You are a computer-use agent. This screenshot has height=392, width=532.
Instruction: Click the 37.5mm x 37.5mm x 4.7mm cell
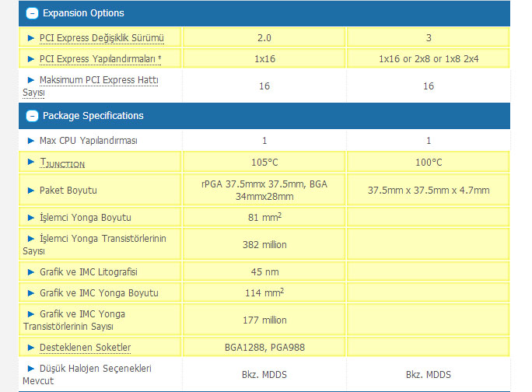click(429, 191)
